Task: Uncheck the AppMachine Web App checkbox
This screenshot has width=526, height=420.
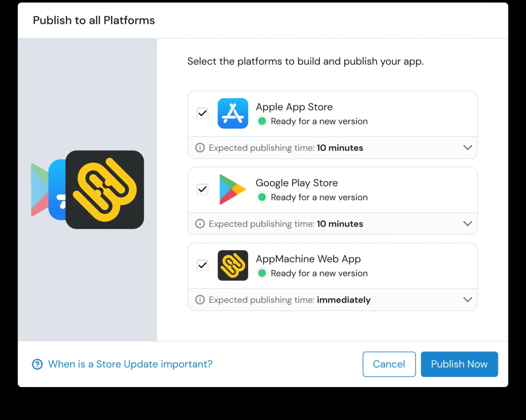Action: (x=202, y=265)
